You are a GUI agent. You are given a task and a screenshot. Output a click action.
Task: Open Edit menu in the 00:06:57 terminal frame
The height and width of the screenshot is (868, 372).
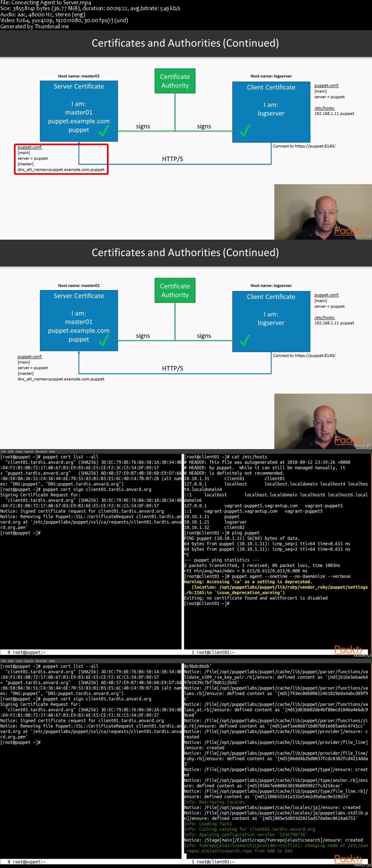point(11,452)
